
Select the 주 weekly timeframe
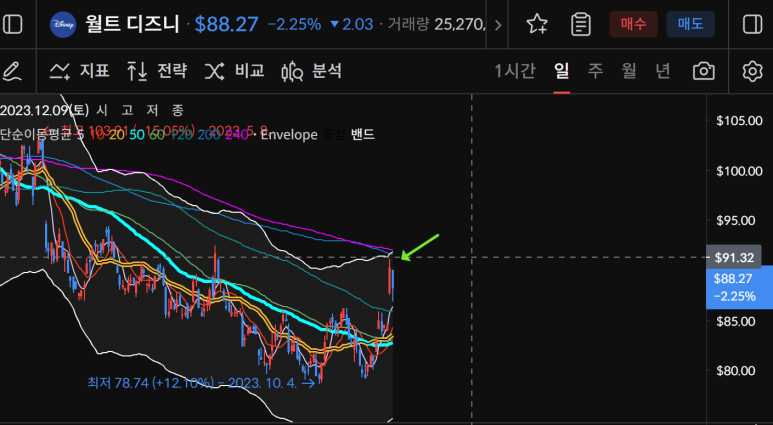(595, 71)
